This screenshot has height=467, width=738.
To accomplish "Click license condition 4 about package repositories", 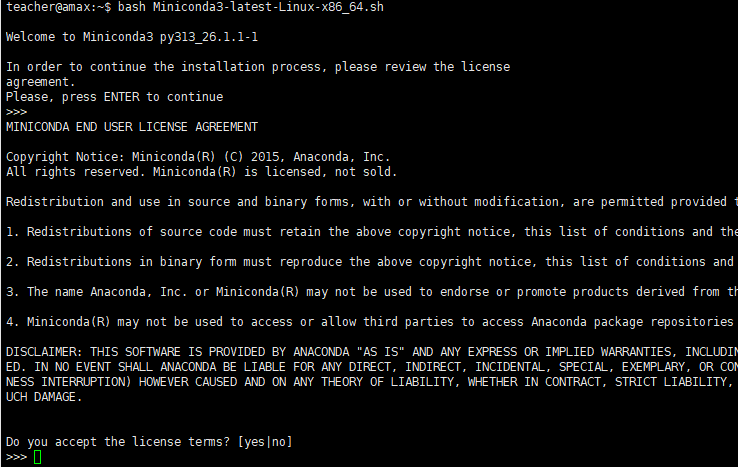I will pyautogui.click(x=370, y=322).
